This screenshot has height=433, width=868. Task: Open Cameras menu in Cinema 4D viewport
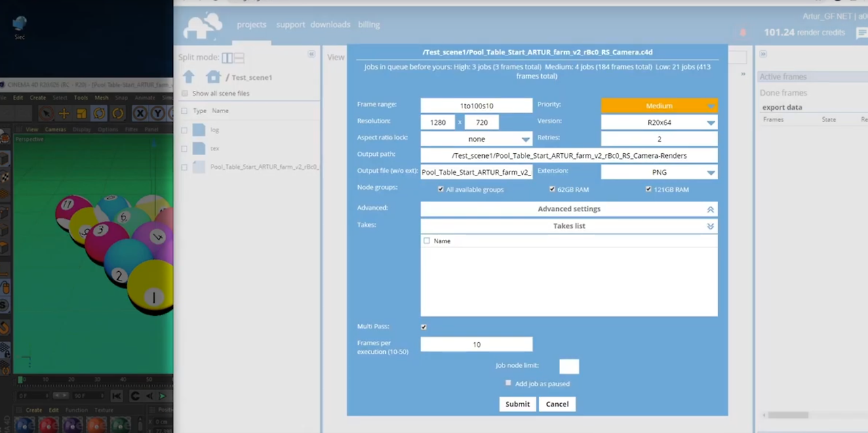pos(55,129)
